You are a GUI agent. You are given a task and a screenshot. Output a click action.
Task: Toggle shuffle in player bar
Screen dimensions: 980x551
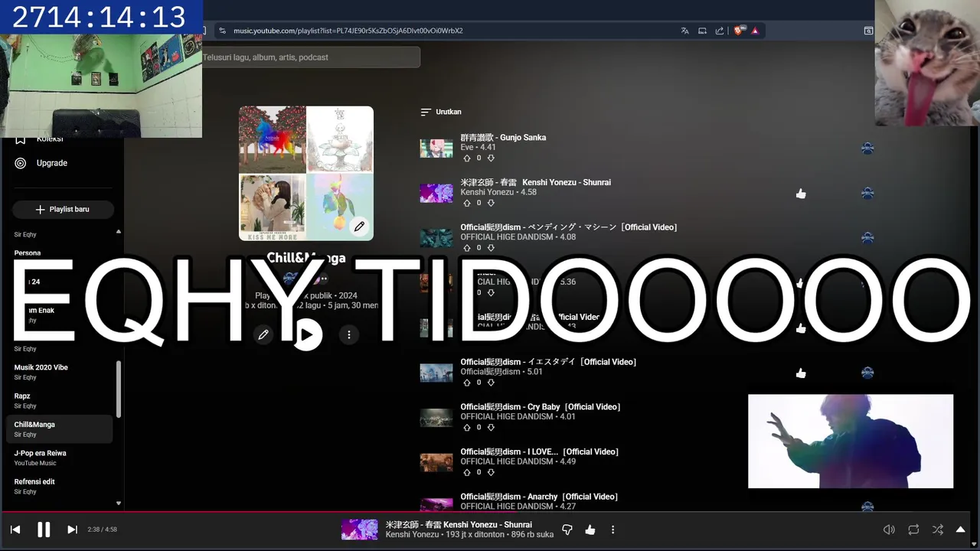[x=937, y=530]
